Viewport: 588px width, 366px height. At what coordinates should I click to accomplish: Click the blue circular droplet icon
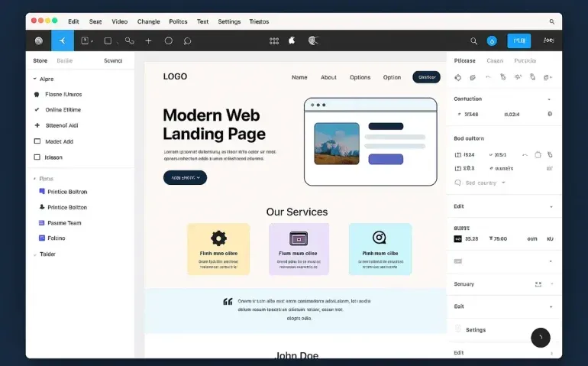tap(492, 41)
